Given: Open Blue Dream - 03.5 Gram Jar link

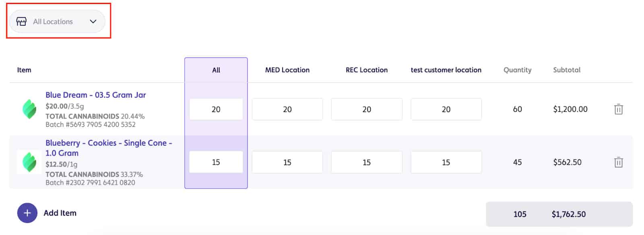Looking at the screenshot, I should (x=96, y=95).
